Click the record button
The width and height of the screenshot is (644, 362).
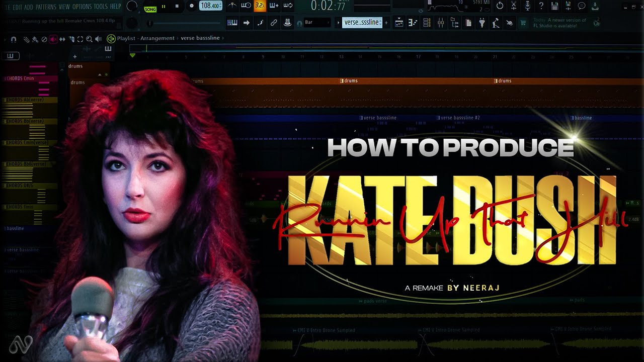[191, 7]
